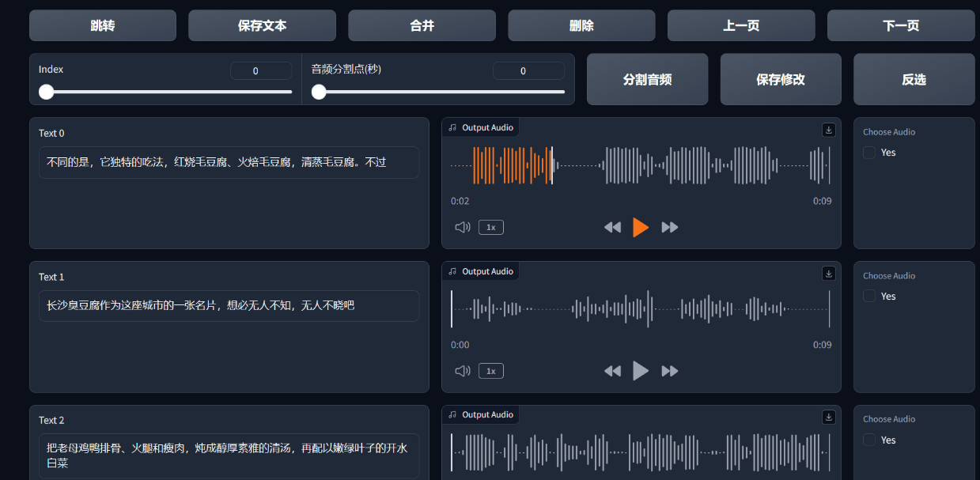Check Yes to choose the Text 2 audio
The image size is (980, 480).
pyautogui.click(x=869, y=440)
